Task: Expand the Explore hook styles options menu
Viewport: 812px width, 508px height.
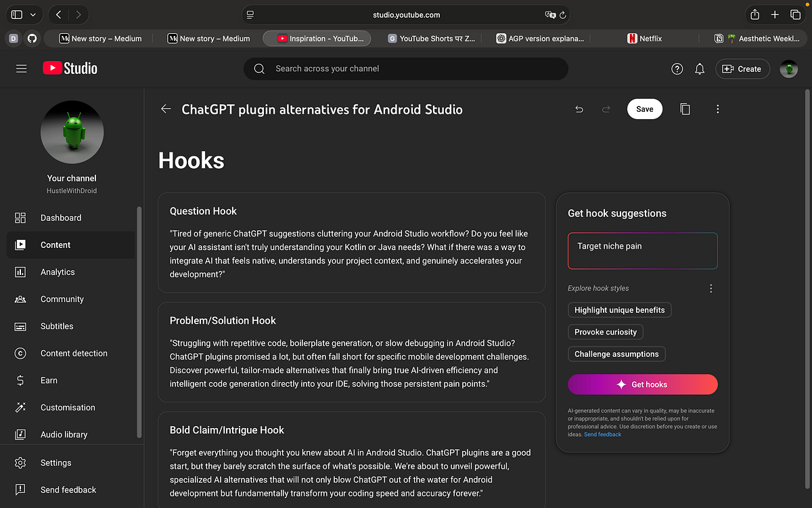Action: click(710, 289)
